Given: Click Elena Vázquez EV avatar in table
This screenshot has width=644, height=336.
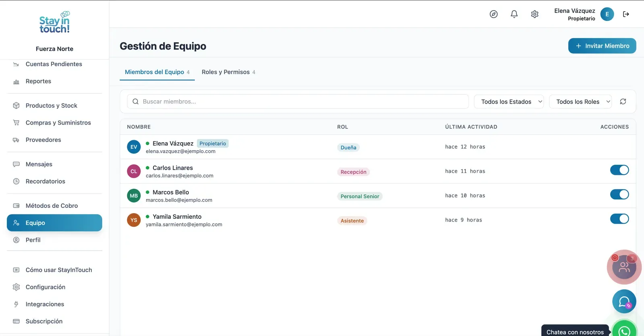Looking at the screenshot, I should [x=134, y=147].
